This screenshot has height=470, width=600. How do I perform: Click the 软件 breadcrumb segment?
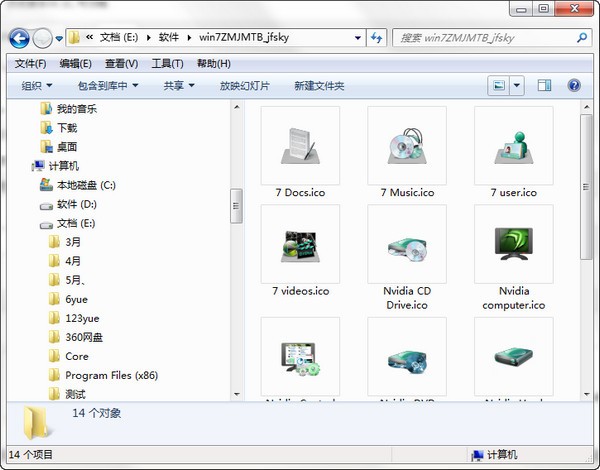coord(169,37)
